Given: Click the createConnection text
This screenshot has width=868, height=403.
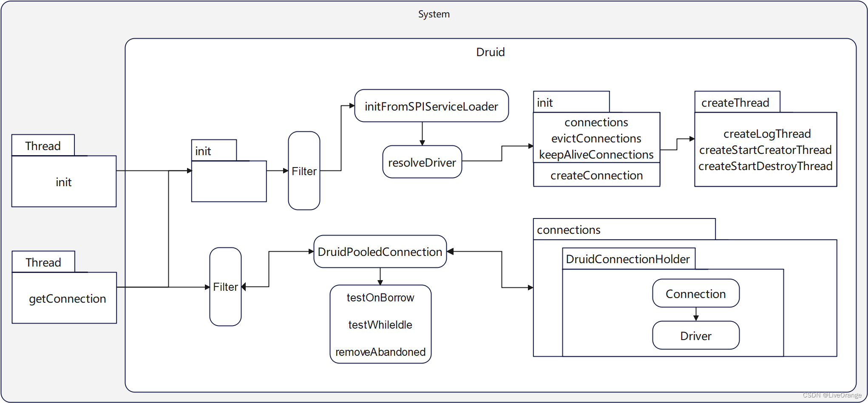Looking at the screenshot, I should point(596,175).
